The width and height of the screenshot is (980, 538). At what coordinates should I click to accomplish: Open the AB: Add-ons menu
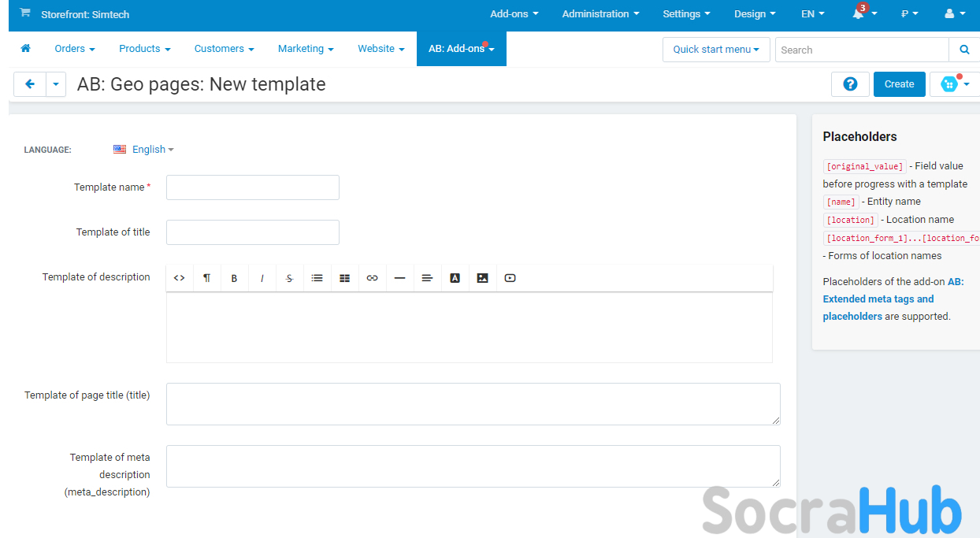tap(462, 49)
